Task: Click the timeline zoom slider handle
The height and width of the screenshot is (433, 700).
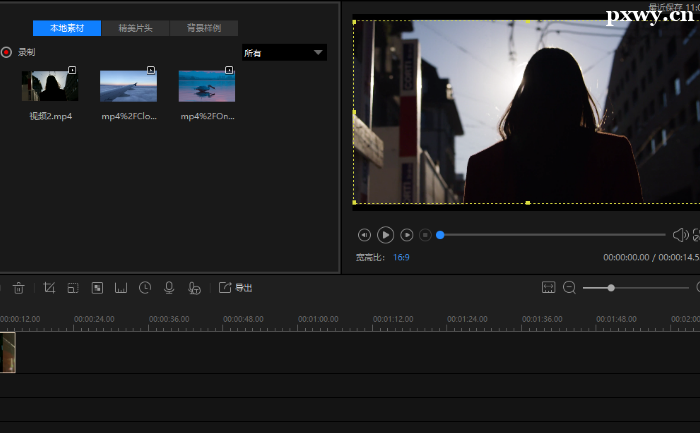Action: (x=611, y=288)
